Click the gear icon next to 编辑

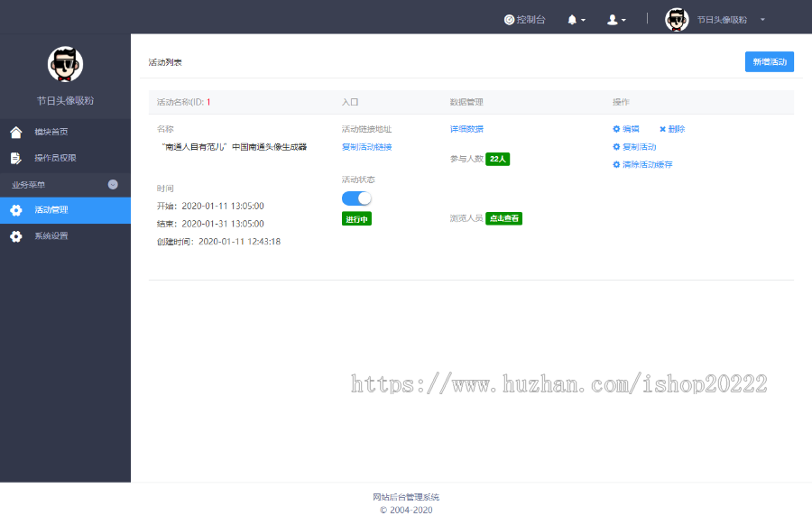coord(616,129)
